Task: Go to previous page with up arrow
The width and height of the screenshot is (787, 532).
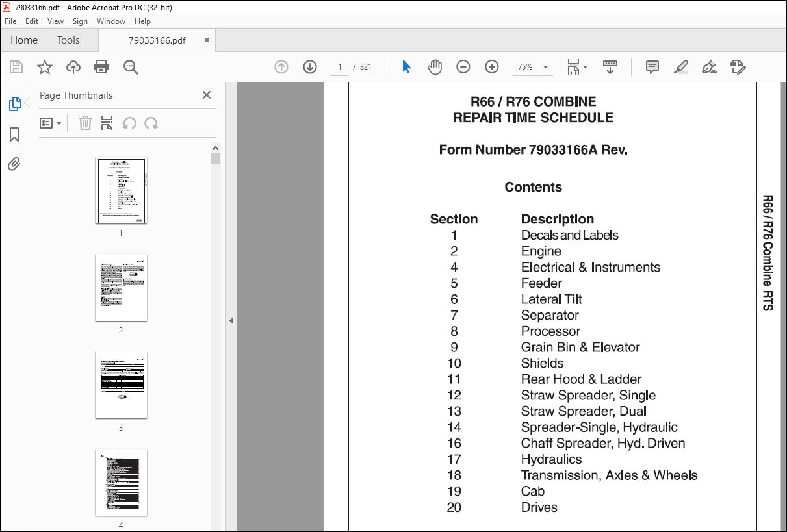Action: [x=281, y=67]
